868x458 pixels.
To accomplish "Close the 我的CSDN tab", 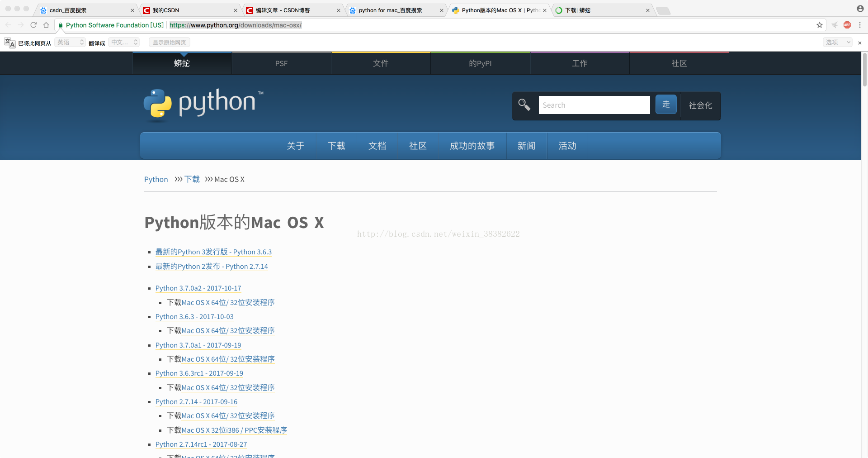I will tap(236, 10).
